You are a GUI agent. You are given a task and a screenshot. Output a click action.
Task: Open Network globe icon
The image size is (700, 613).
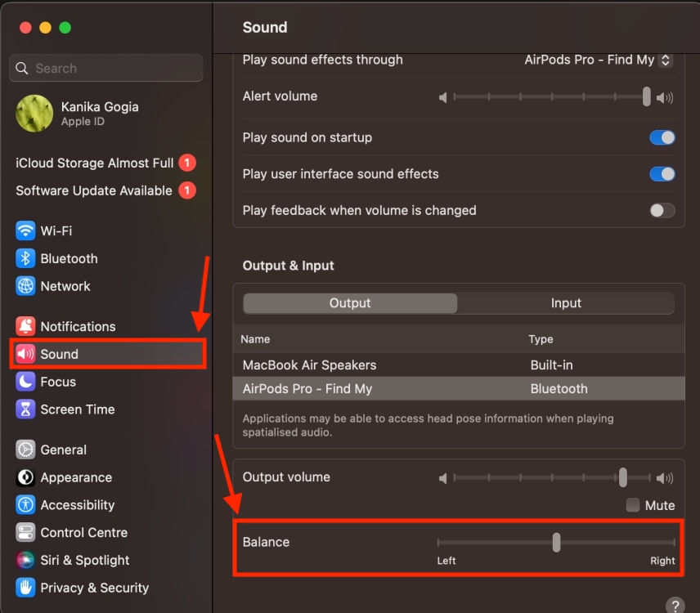click(26, 287)
